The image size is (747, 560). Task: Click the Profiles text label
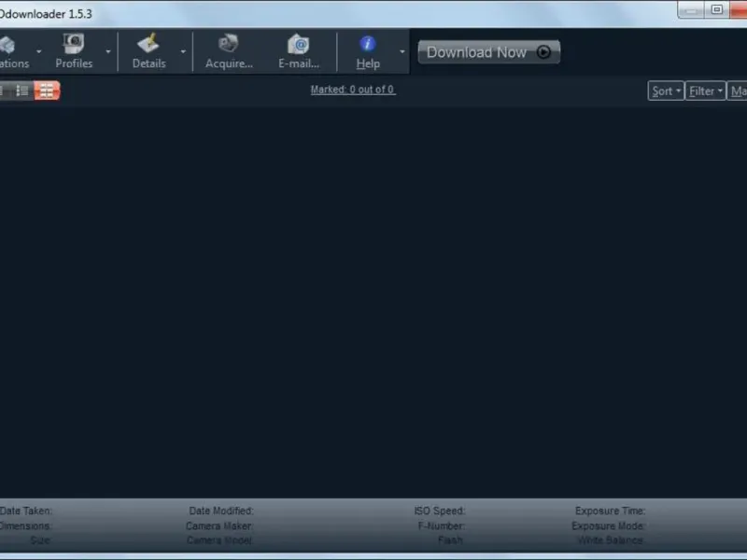tap(74, 63)
